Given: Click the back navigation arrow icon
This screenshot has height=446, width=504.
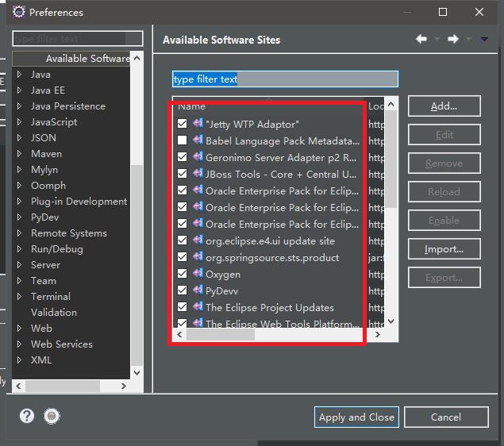Looking at the screenshot, I should 421,39.
